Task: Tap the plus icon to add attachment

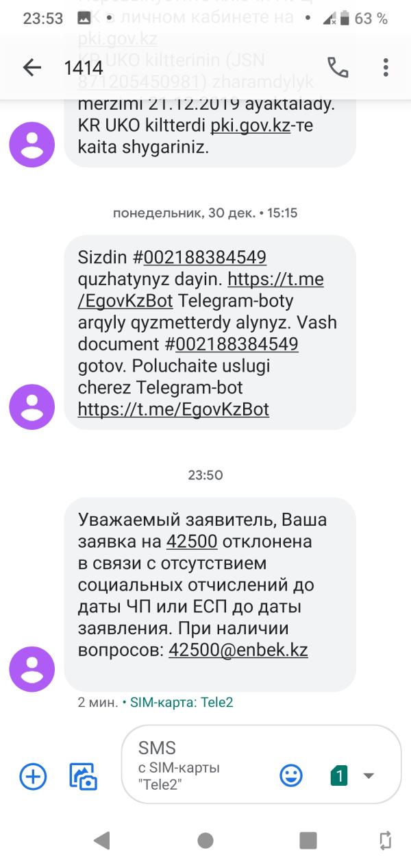Action: 33,776
